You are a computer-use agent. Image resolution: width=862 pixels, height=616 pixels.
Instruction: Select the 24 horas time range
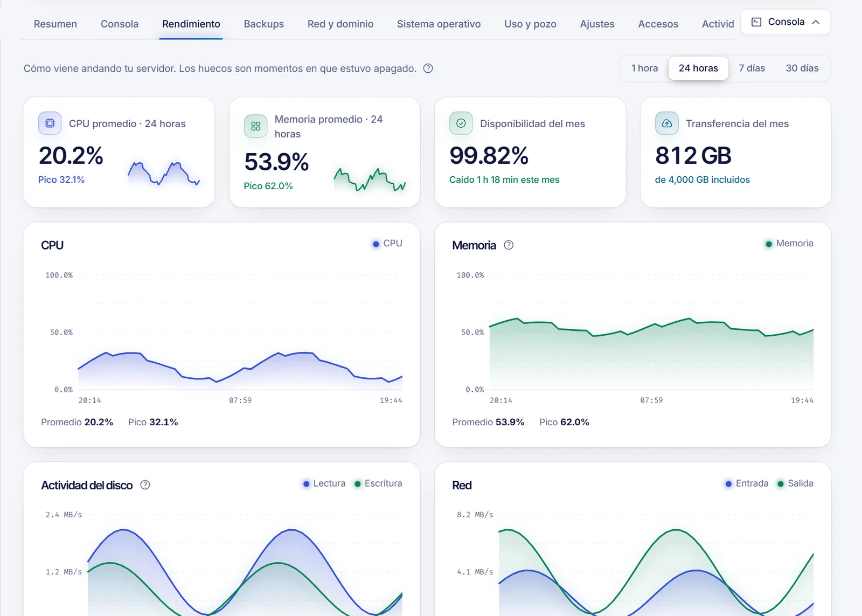[698, 68]
